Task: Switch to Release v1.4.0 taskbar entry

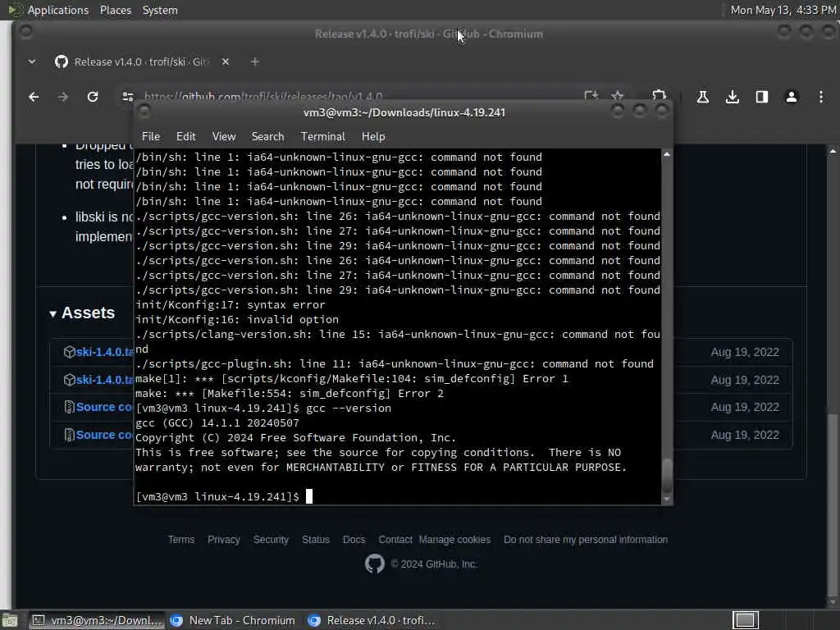Action: click(x=372, y=620)
